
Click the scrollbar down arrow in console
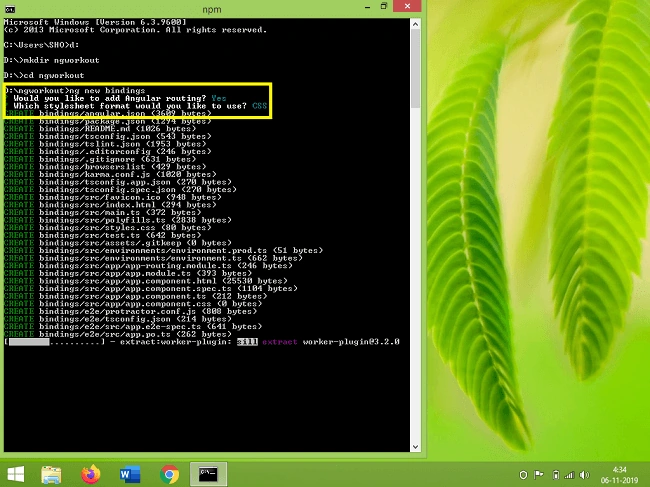[415, 447]
